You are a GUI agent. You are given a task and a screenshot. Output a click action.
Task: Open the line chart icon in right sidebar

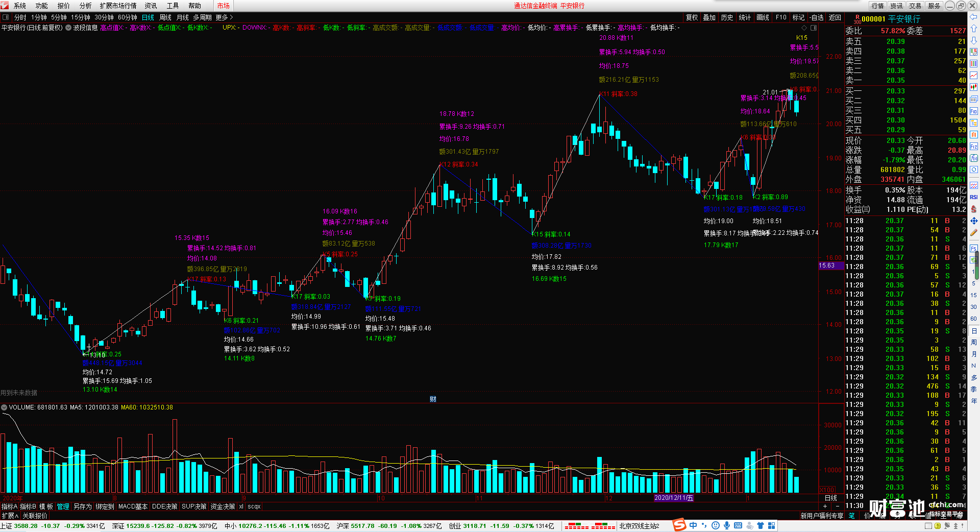coord(974,76)
